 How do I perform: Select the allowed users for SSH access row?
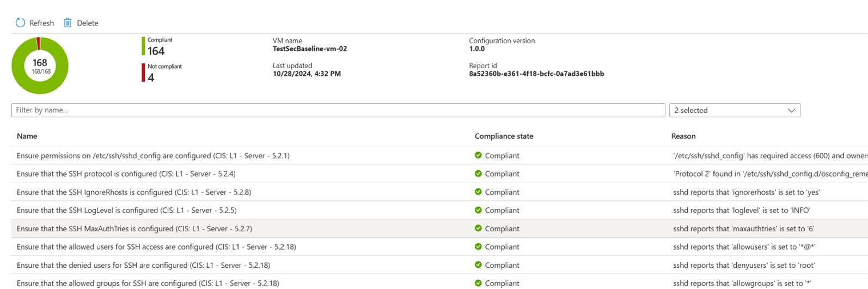pos(156,247)
